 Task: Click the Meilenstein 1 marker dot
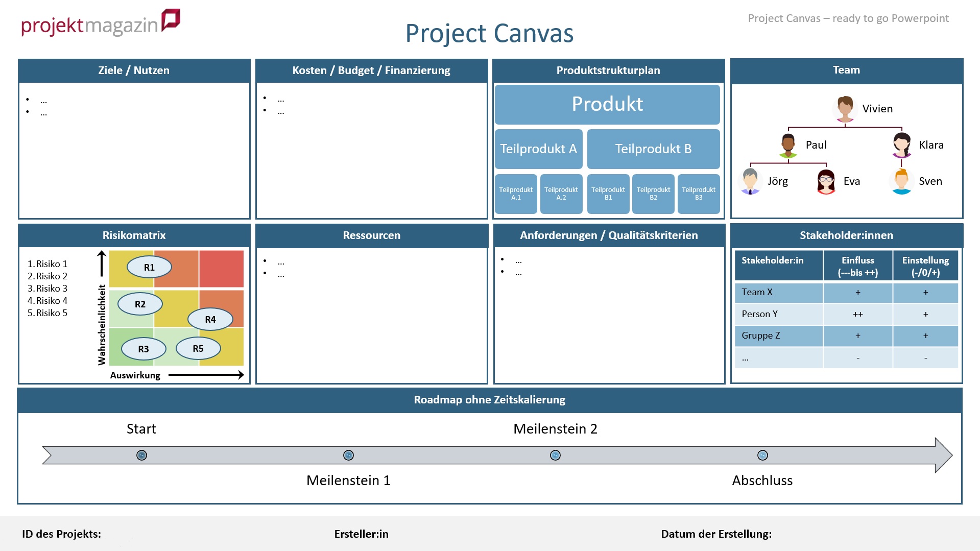point(348,455)
